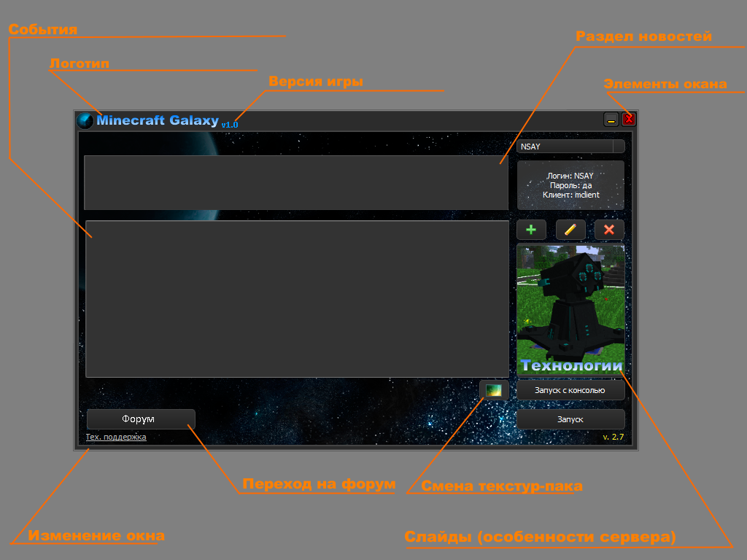The height and width of the screenshot is (560, 747).
Task: Click the account info panel with Логин: NSAY
Action: click(x=570, y=185)
